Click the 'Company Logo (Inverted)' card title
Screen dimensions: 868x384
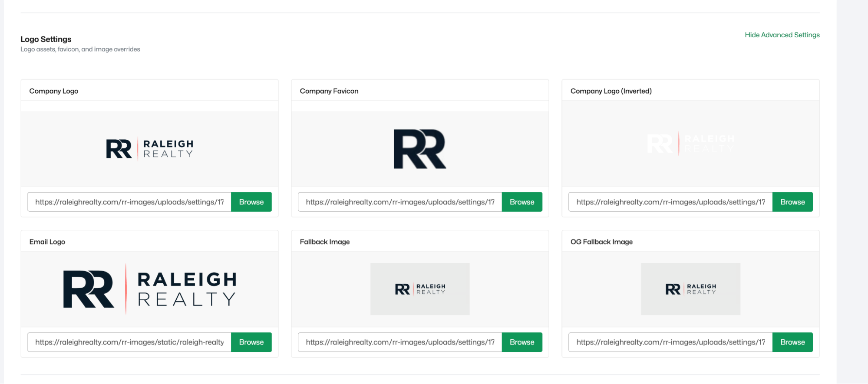point(611,91)
